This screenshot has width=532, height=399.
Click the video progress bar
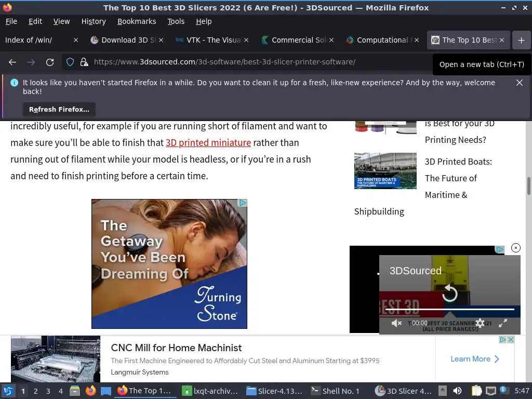coord(449,310)
